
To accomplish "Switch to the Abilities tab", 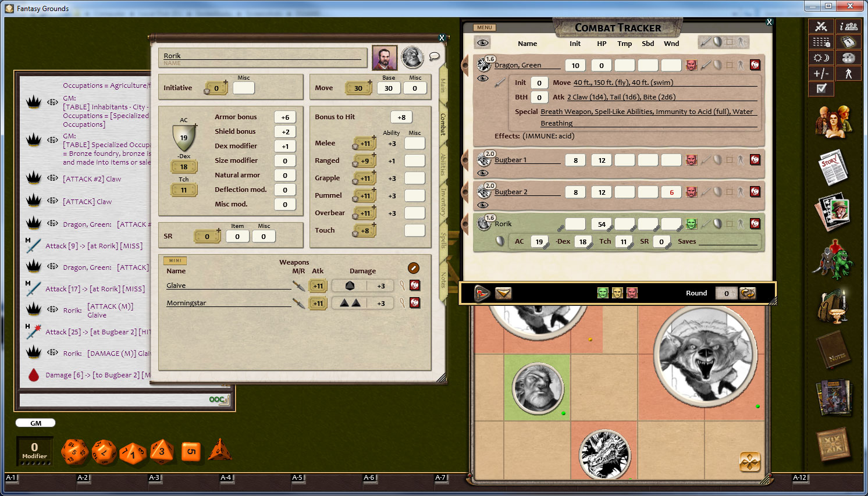I will pos(443,165).
